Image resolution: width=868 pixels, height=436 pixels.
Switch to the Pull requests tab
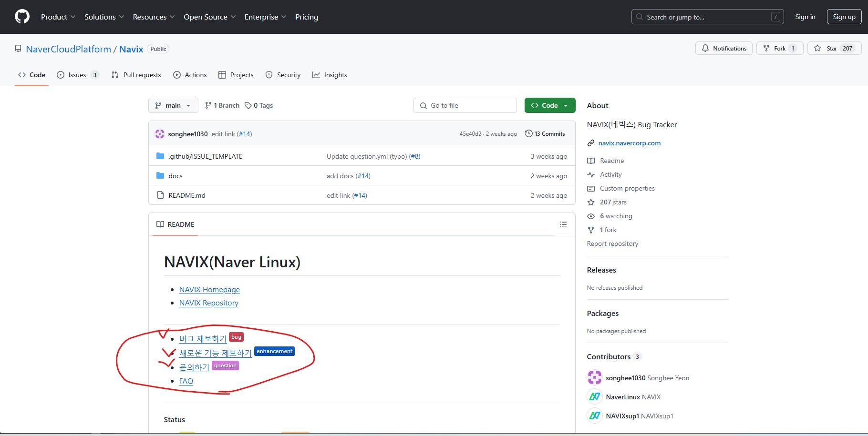click(136, 75)
